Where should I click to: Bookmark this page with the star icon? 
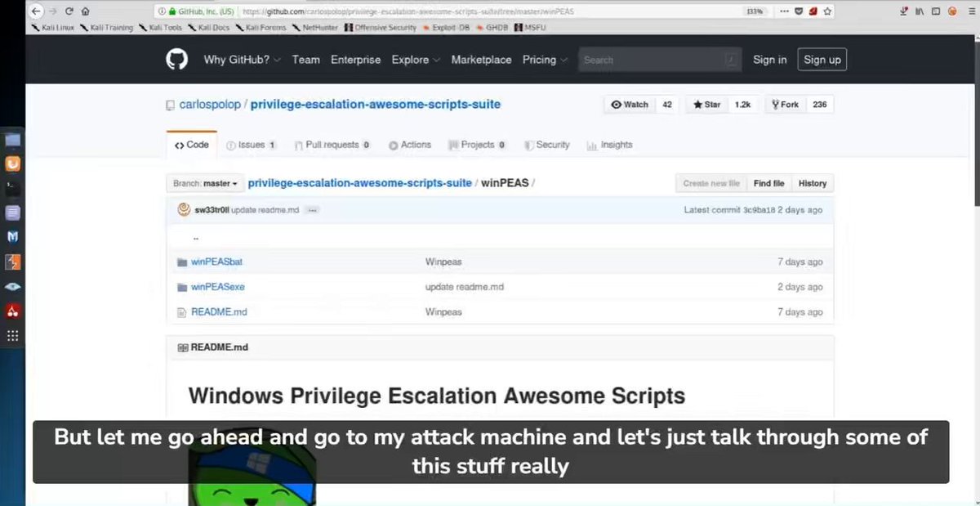click(x=827, y=11)
